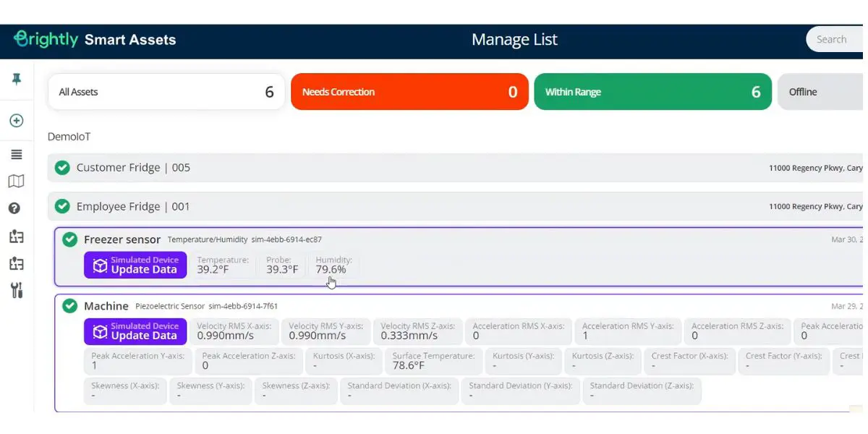Screen dimensions: 868x434
Task: Click Kurtosis (Y-axis) tile
Action: pos(523,361)
